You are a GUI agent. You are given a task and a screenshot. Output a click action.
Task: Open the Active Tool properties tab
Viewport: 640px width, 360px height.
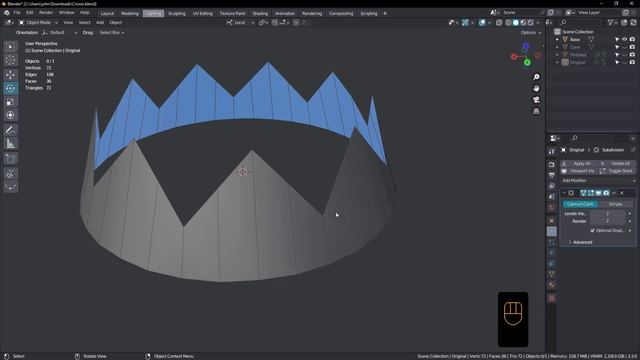tap(552, 151)
